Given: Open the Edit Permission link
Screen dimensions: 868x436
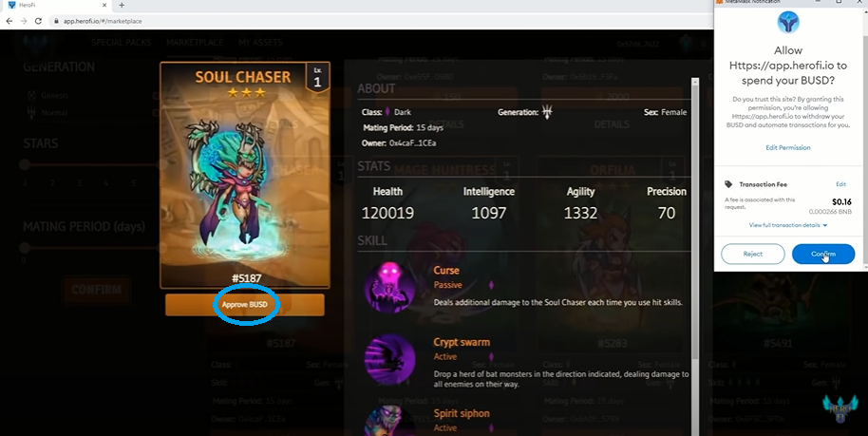Looking at the screenshot, I should (787, 148).
